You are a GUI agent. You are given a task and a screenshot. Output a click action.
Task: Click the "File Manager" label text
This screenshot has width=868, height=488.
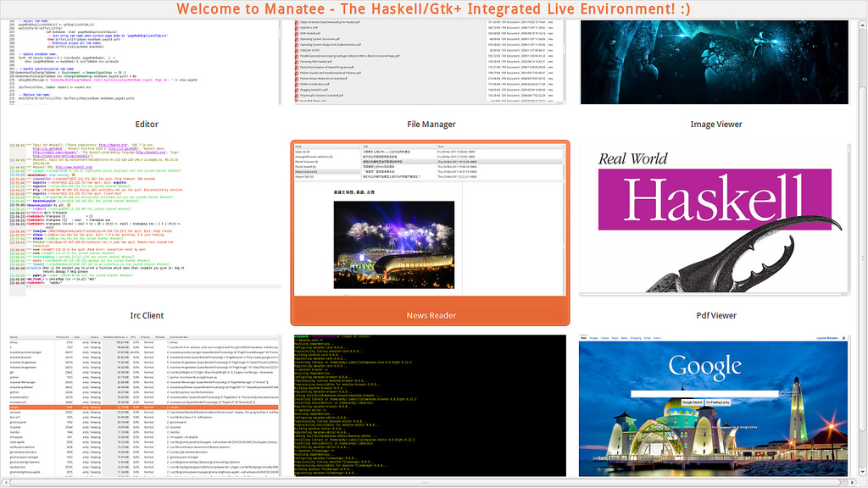431,124
